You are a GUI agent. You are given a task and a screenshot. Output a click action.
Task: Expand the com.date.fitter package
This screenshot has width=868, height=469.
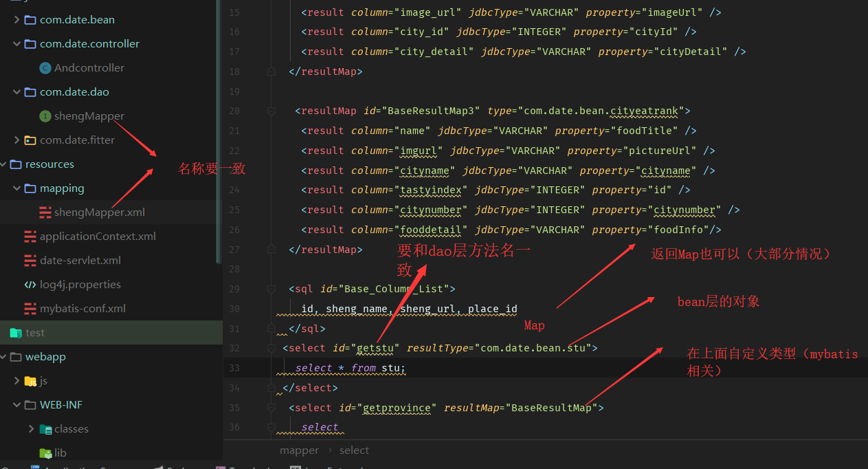pyautogui.click(x=17, y=140)
